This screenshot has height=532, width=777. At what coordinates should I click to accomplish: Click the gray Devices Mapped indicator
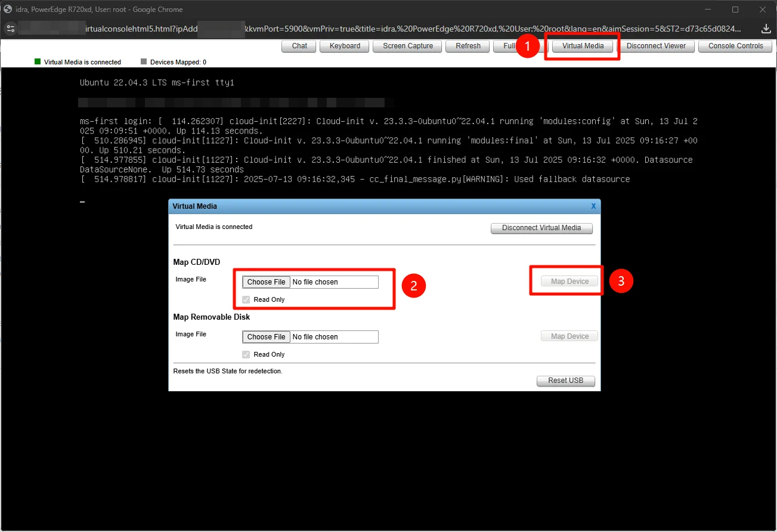point(143,61)
